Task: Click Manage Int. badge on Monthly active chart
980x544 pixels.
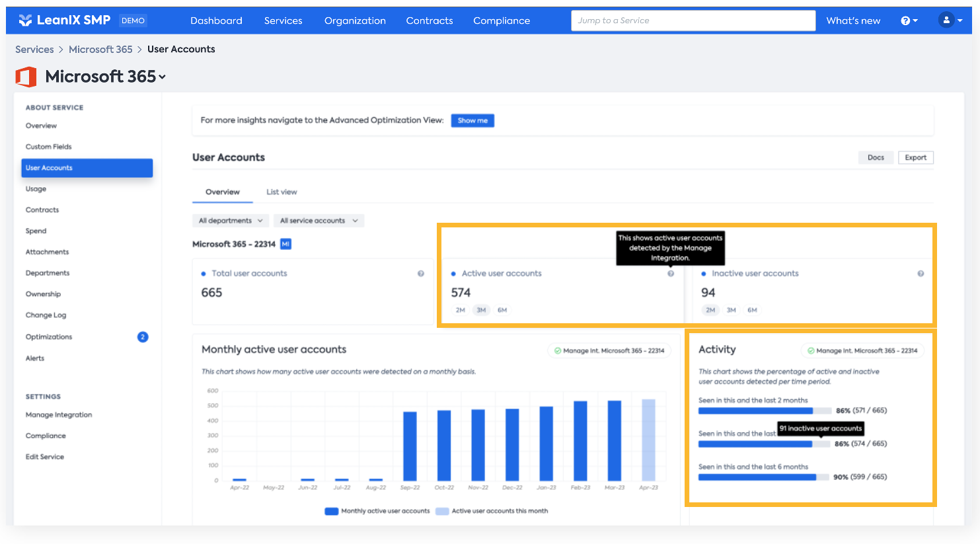Action: 609,351
